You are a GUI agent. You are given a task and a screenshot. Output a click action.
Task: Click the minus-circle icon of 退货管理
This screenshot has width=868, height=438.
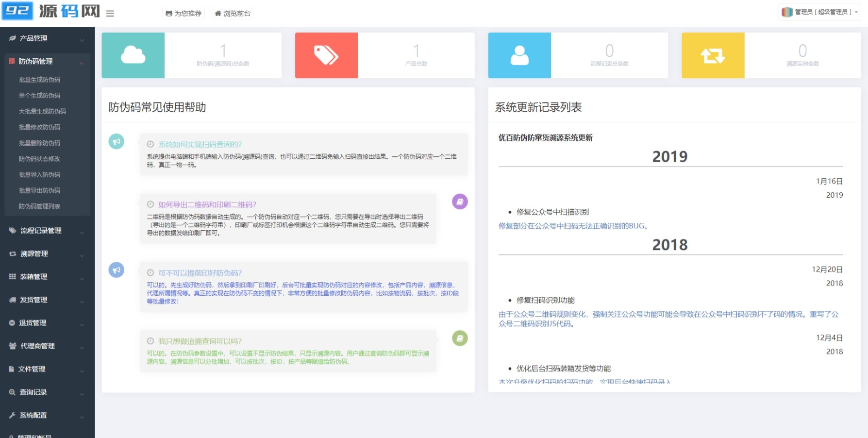click(x=12, y=322)
